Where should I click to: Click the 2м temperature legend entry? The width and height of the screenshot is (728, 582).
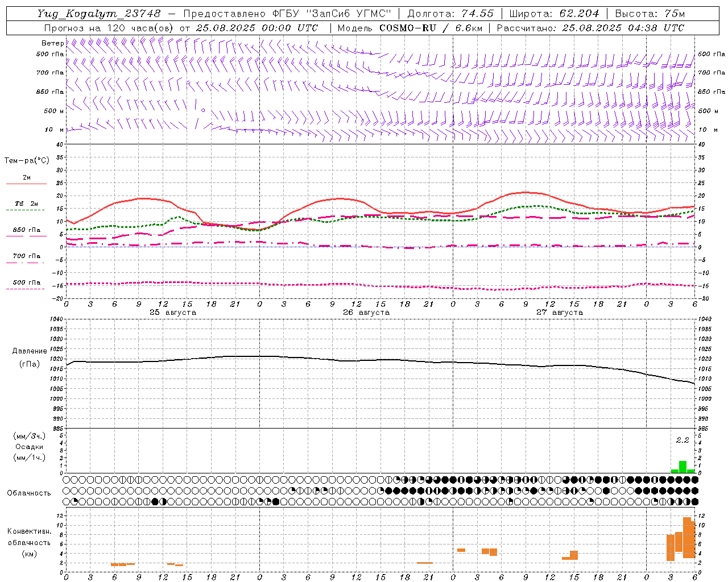pyautogui.click(x=26, y=178)
